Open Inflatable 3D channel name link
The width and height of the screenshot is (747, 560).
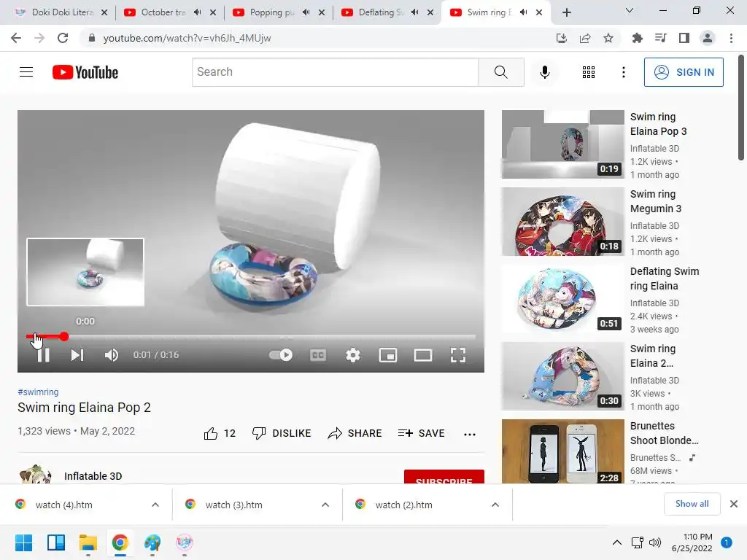click(x=93, y=476)
